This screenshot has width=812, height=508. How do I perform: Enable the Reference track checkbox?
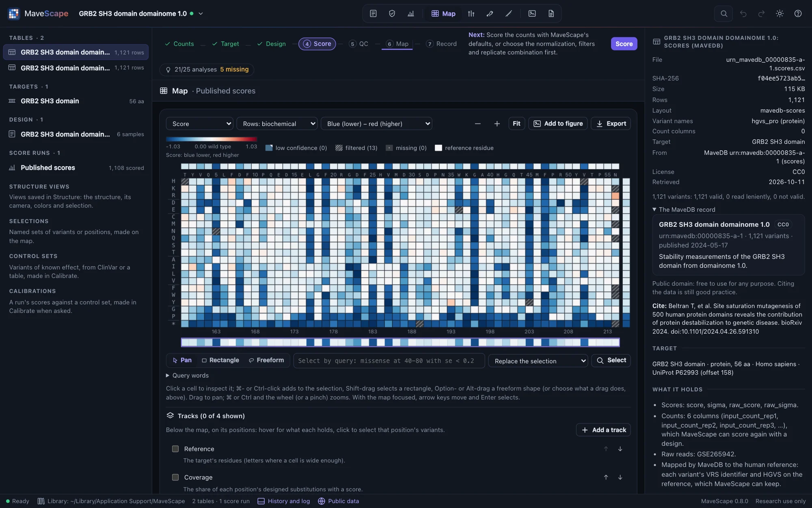(175, 449)
